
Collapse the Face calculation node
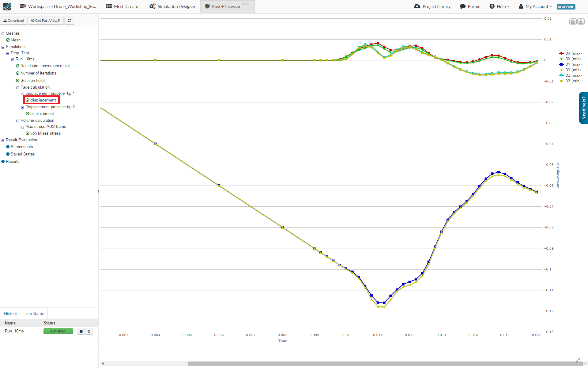pos(18,88)
